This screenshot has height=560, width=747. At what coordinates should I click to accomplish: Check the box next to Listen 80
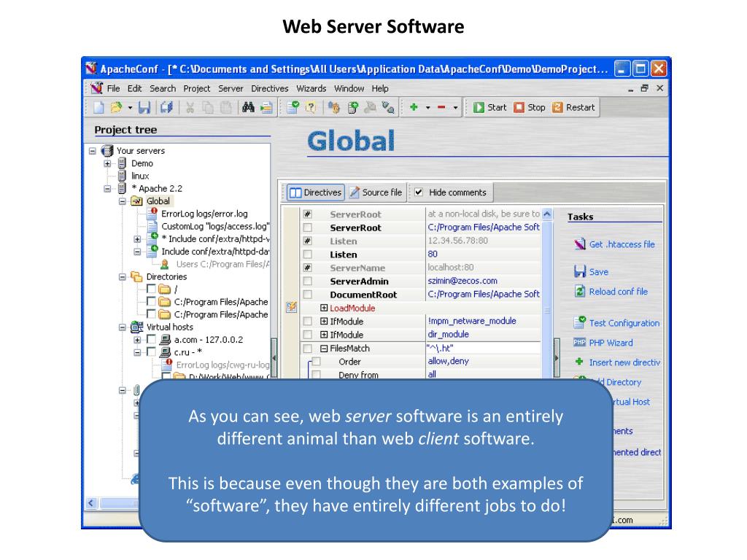tap(308, 254)
